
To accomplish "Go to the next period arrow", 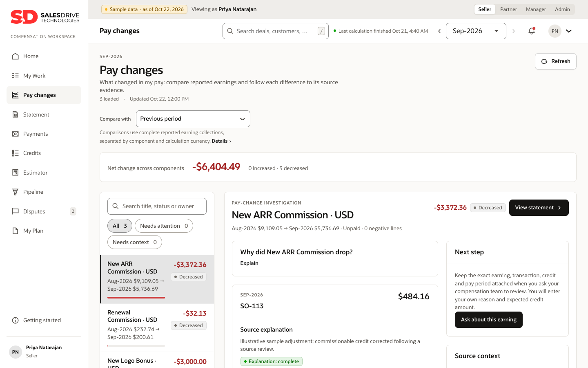I will (514, 31).
